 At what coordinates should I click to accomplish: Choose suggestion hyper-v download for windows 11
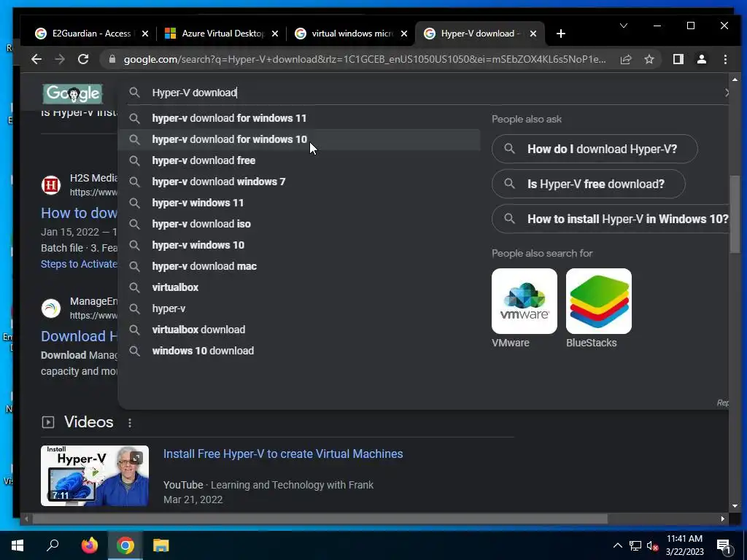[299, 119]
